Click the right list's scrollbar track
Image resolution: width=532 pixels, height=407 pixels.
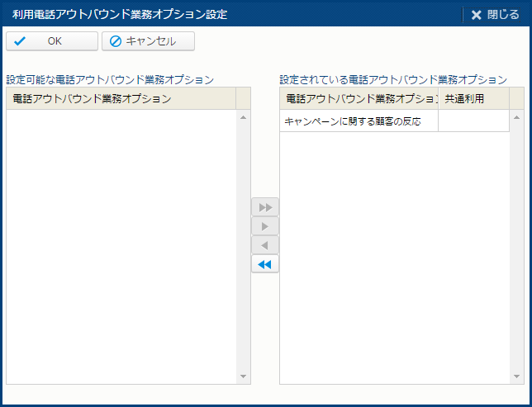tap(517, 248)
